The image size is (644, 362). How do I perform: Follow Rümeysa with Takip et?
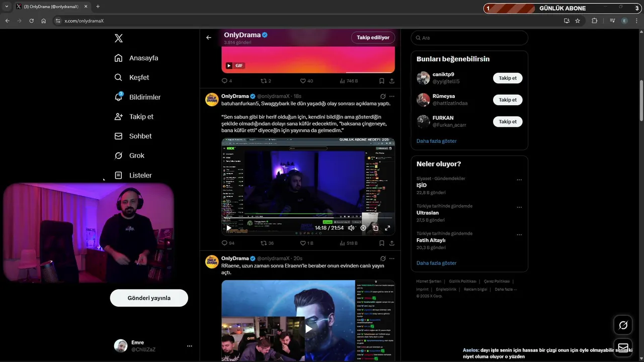point(508,100)
